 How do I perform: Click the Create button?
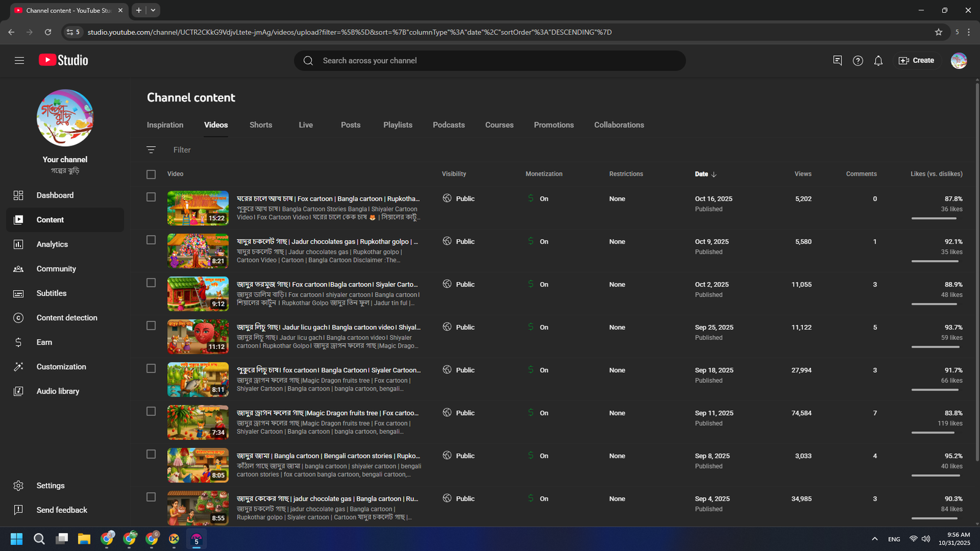click(x=916, y=61)
